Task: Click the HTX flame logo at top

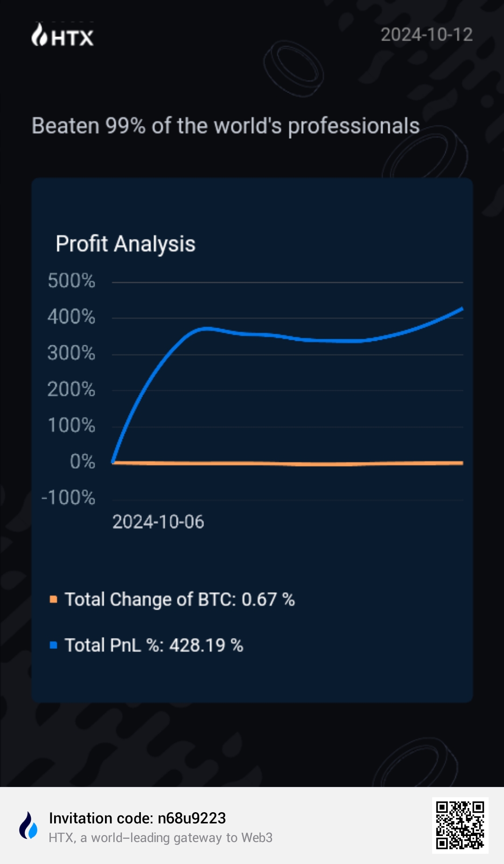Action: click(x=63, y=35)
